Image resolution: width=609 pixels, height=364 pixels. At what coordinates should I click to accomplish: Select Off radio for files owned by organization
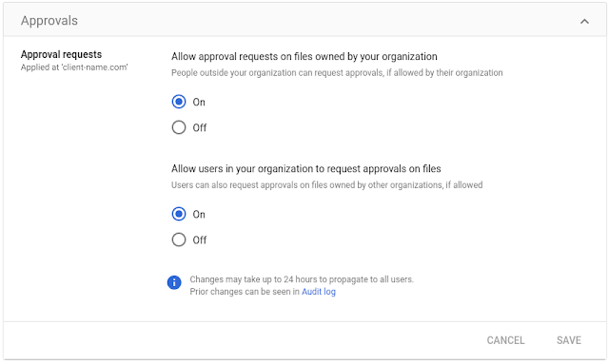point(179,127)
